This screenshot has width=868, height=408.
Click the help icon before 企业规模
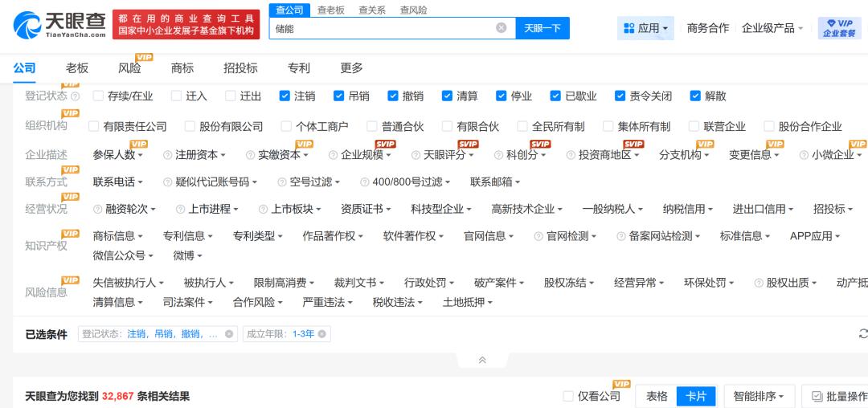[333, 155]
